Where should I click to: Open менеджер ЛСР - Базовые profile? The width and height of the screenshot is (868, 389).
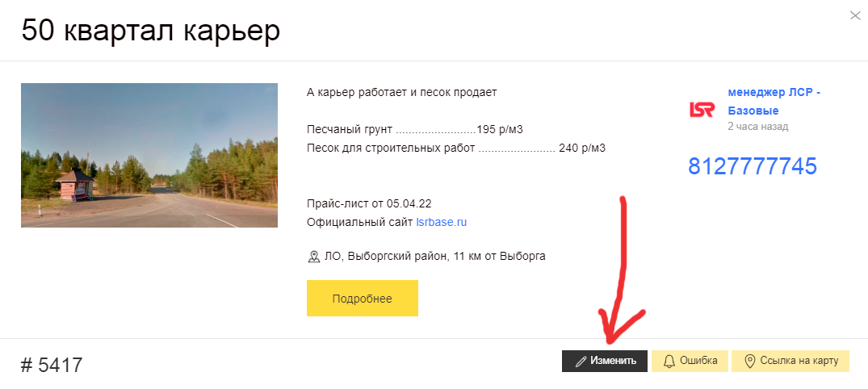(774, 101)
